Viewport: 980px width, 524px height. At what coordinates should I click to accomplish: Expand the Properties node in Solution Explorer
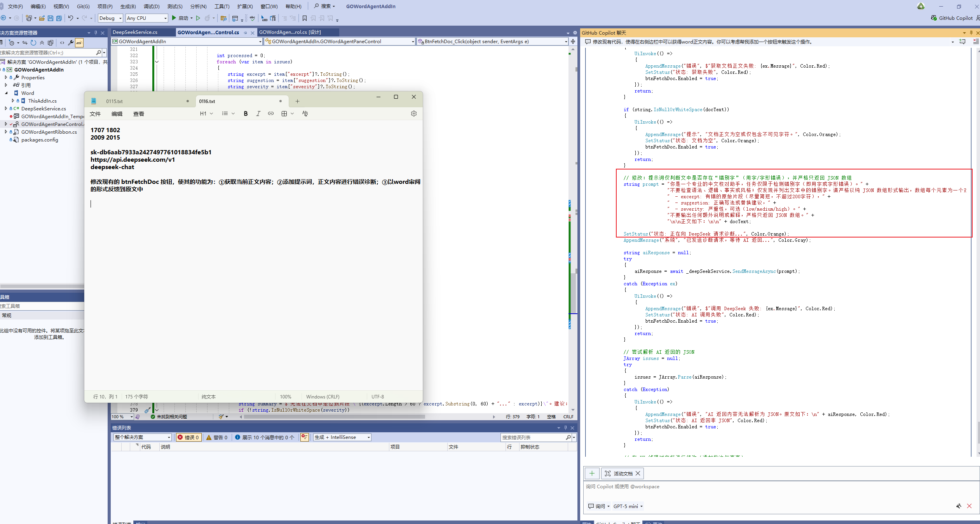(6, 77)
